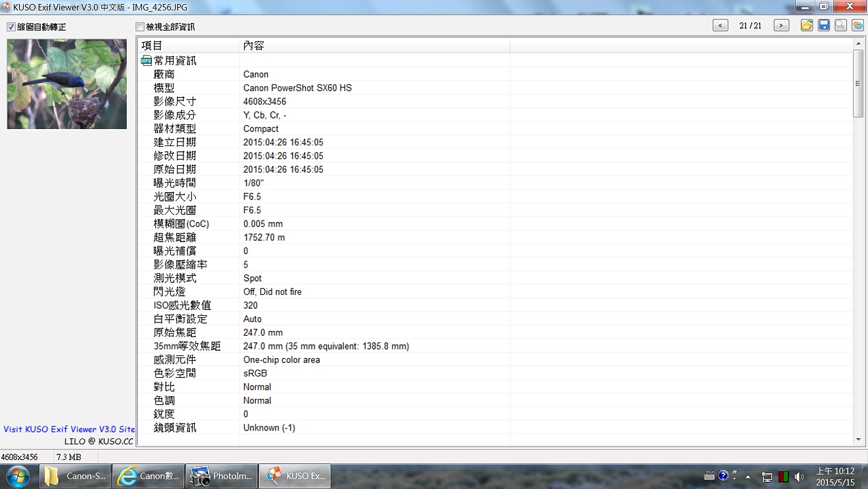Image resolution: width=868 pixels, height=489 pixels.
Task: Click the 4608x3456 status bar entry
Action: click(x=19, y=457)
